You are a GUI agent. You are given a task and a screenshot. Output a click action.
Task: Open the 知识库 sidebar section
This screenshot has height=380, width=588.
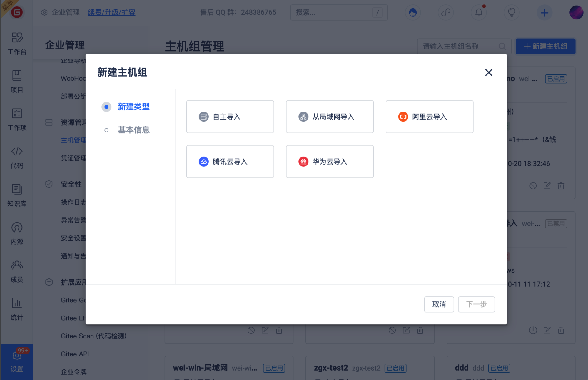(x=17, y=195)
